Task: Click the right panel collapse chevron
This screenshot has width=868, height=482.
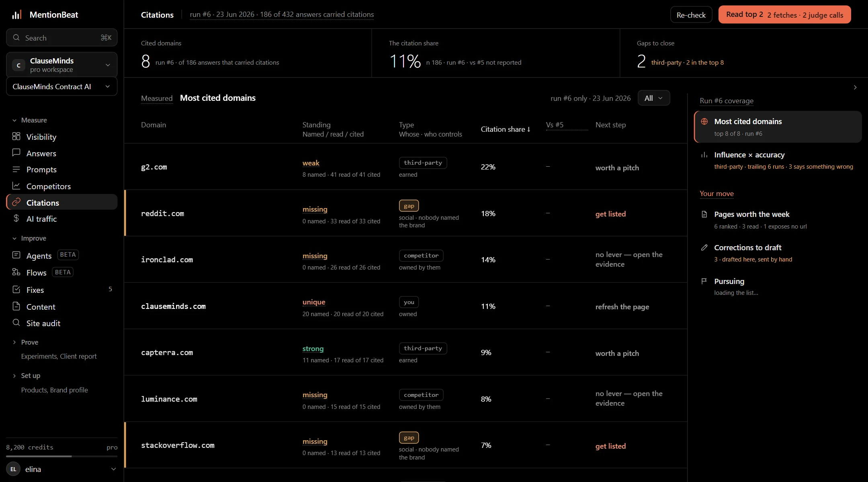Action: point(855,87)
